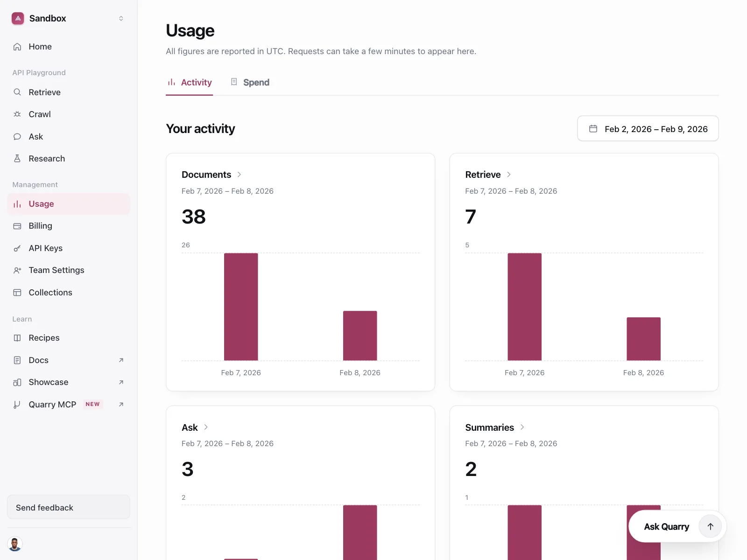
Task: Click the Feb 7 bar in Retrieve chart
Action: tap(525, 307)
